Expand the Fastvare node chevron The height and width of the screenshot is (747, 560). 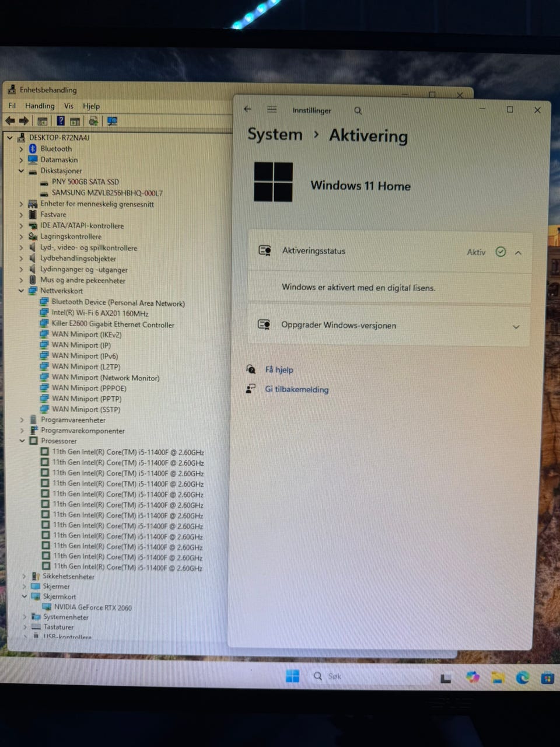pyautogui.click(x=21, y=214)
